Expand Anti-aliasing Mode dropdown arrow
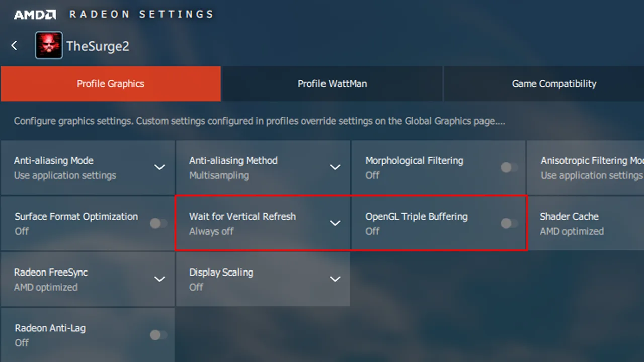 coord(159,167)
